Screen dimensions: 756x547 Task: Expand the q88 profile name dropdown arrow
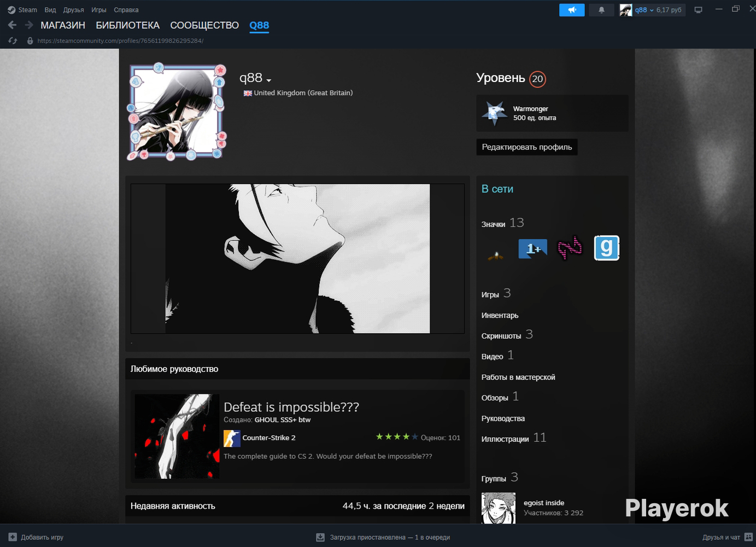269,81
